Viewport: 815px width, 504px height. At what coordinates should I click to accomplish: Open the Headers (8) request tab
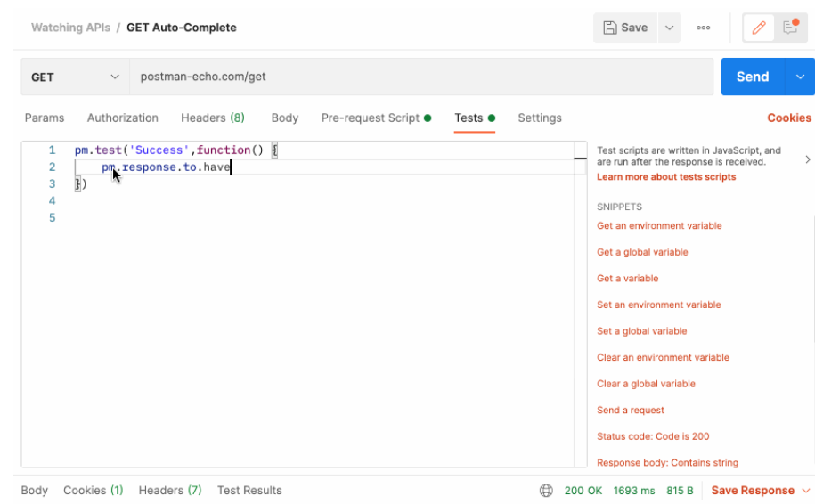213,118
